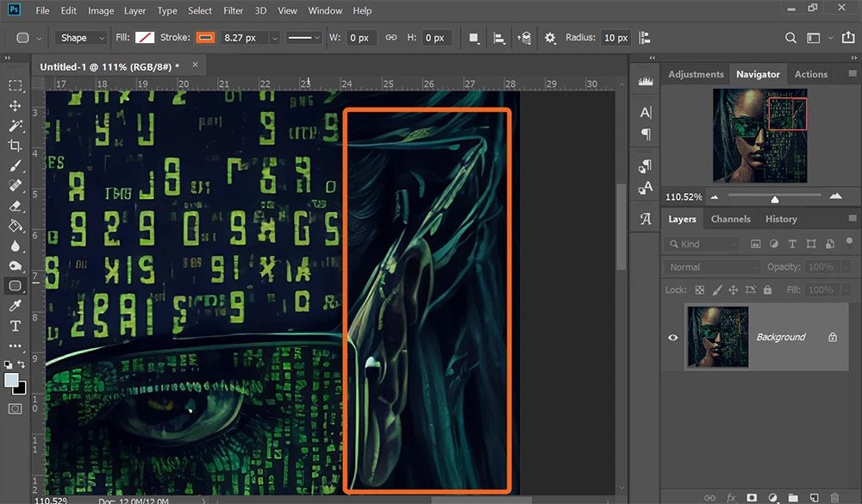Switch to the History tab
Viewport: 862px width, 504px height.
point(781,219)
